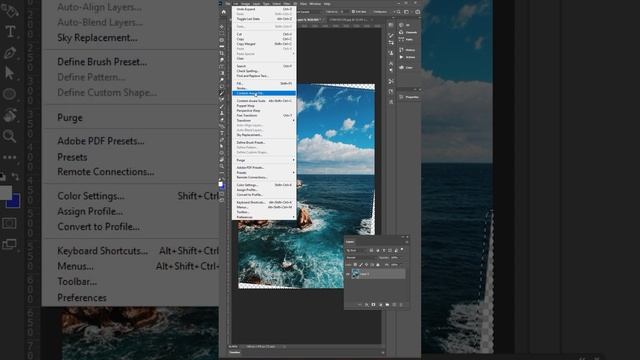Choose Keyboard Shortcuts in the enlarged background menu

click(102, 251)
